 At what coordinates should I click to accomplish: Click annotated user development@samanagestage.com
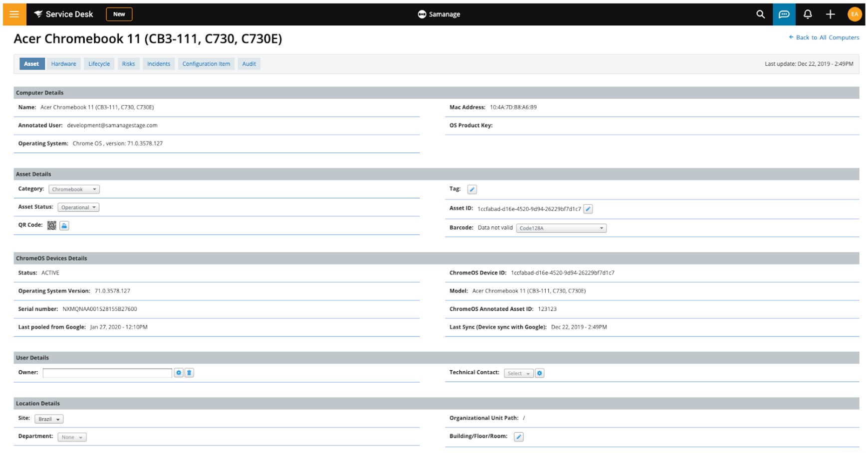pyautogui.click(x=112, y=126)
